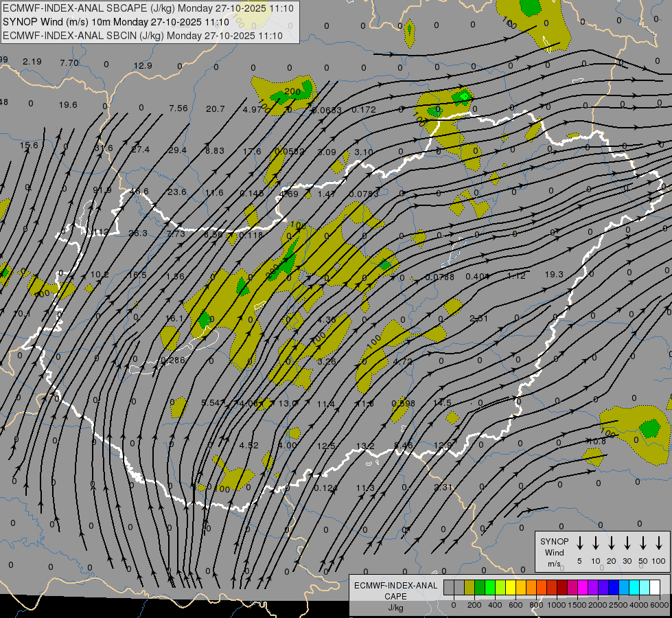Click the 2.19 value on the map

pyautogui.click(x=32, y=62)
